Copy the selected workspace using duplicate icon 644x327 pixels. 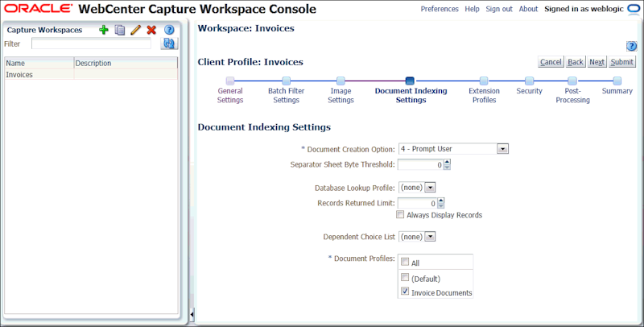point(120,30)
